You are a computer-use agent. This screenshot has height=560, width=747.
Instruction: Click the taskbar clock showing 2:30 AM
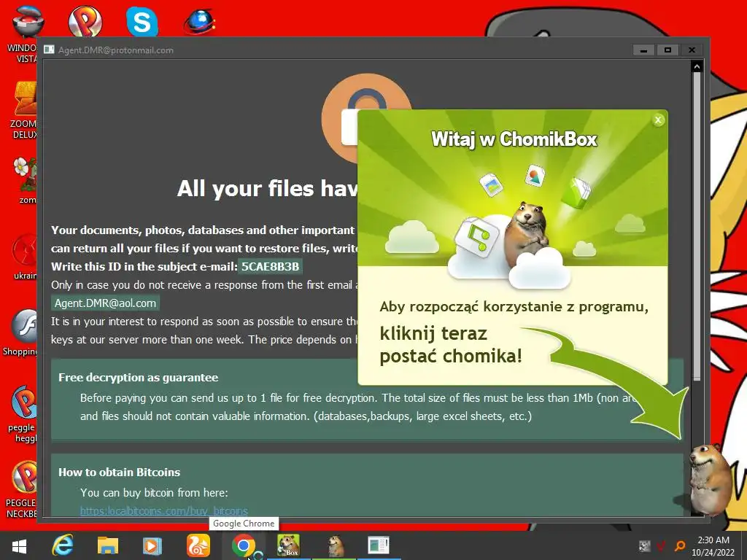[713, 545]
